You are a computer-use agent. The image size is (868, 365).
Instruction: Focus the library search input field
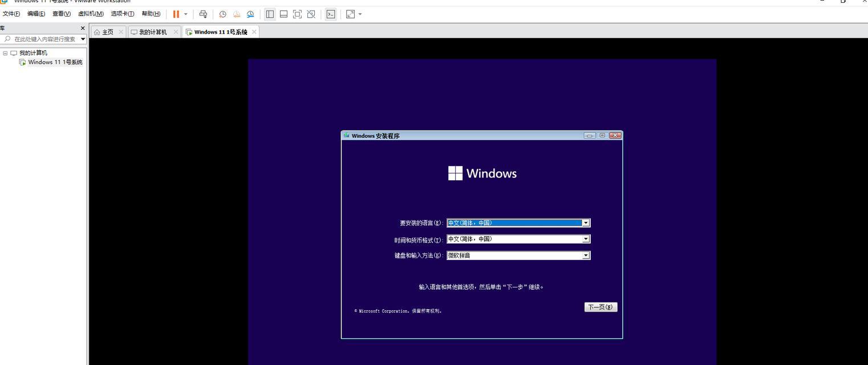coord(44,39)
